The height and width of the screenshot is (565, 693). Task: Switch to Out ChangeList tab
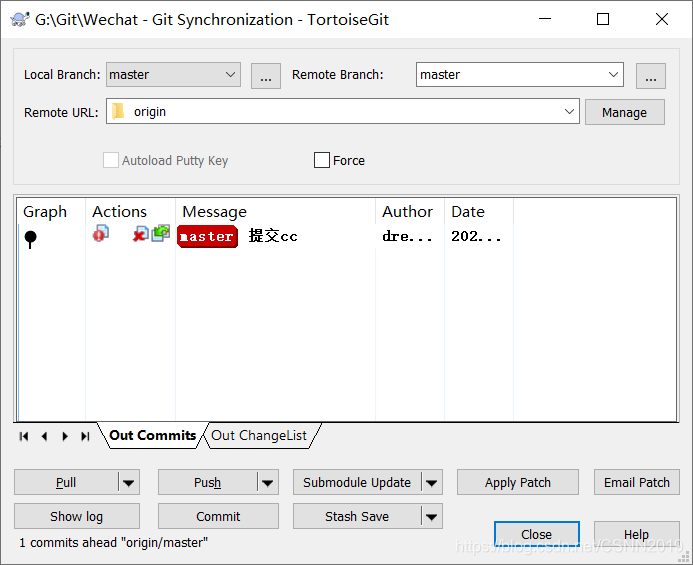pyautogui.click(x=259, y=435)
